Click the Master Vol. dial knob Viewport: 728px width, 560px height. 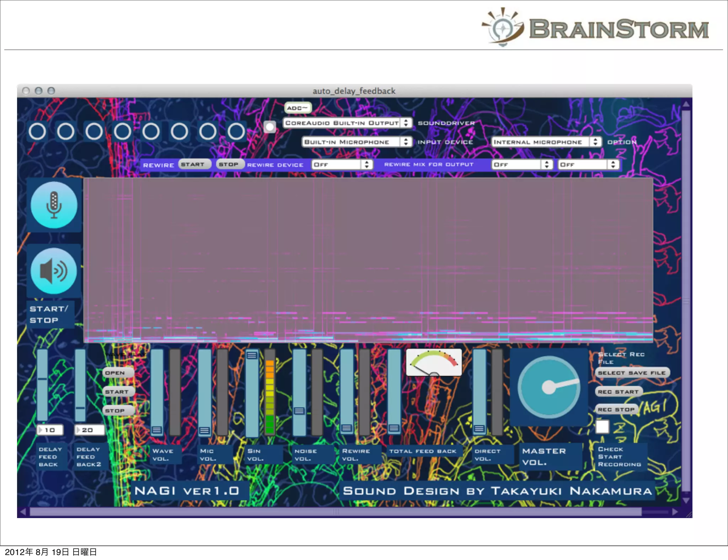[x=549, y=387]
